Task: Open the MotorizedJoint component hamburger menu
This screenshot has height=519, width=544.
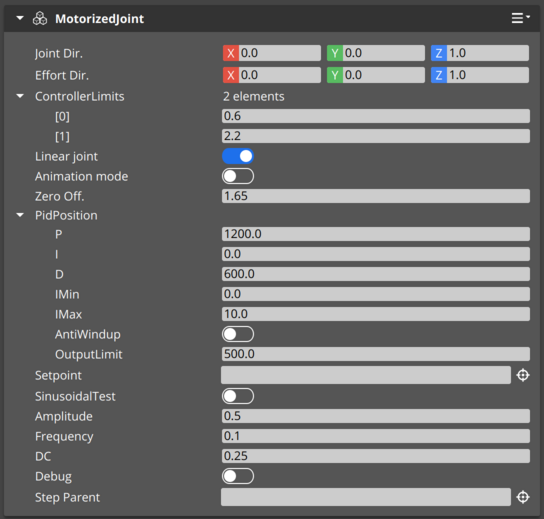Action: click(x=520, y=18)
